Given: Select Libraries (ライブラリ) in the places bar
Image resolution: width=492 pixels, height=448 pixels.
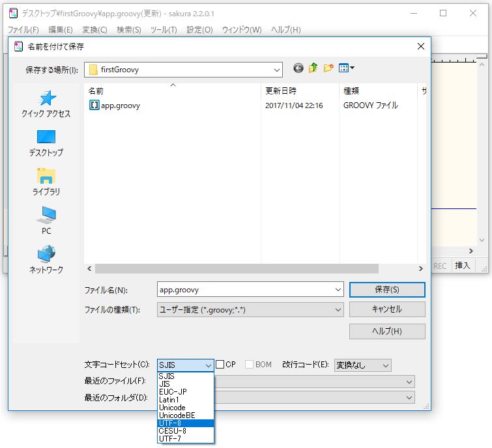Looking at the screenshot, I should (x=46, y=182).
